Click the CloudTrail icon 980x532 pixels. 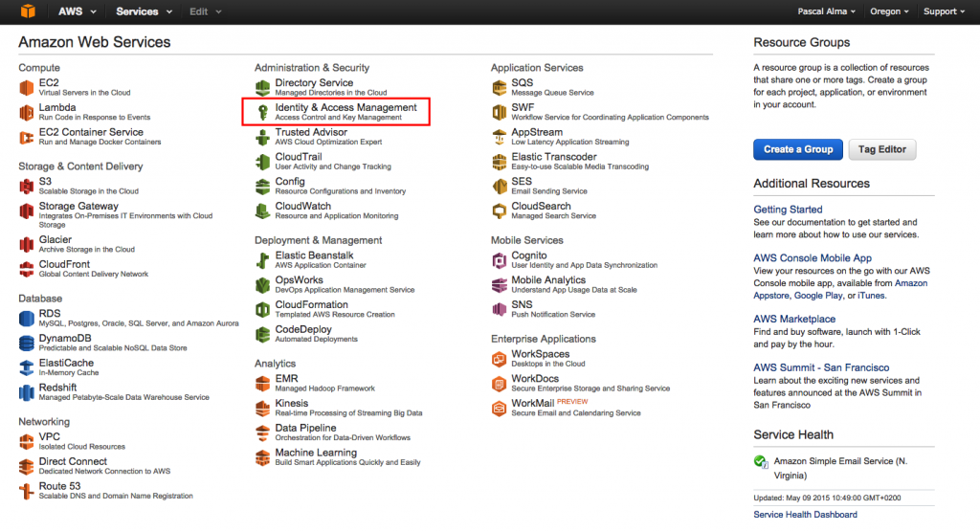(x=262, y=162)
